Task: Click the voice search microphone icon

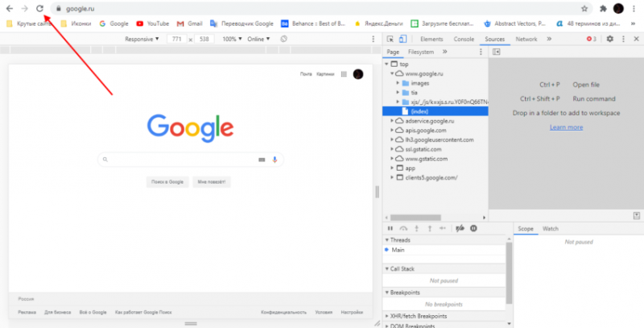Action: [x=275, y=160]
